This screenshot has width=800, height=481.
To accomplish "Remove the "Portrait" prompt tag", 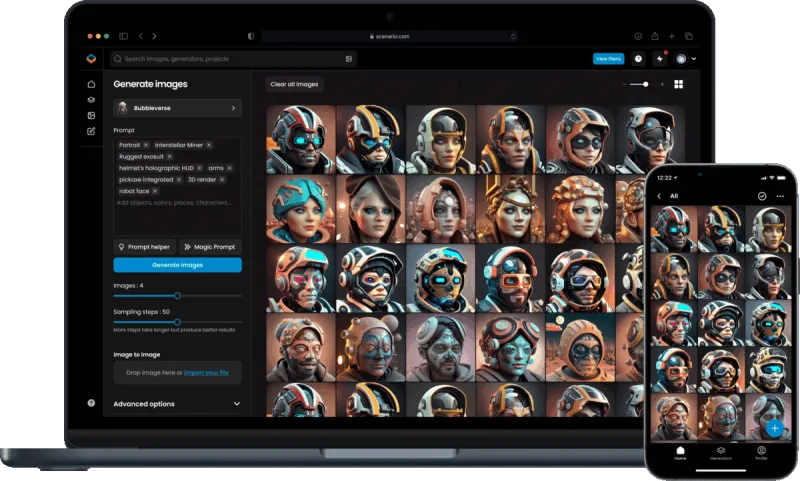I will coord(147,145).
